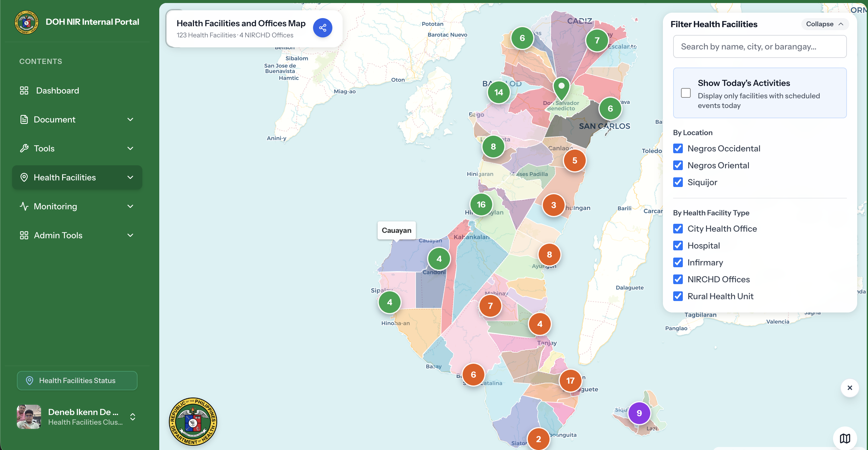Click the blue share icon button
Viewport: 868px width, 450px height.
click(322, 28)
